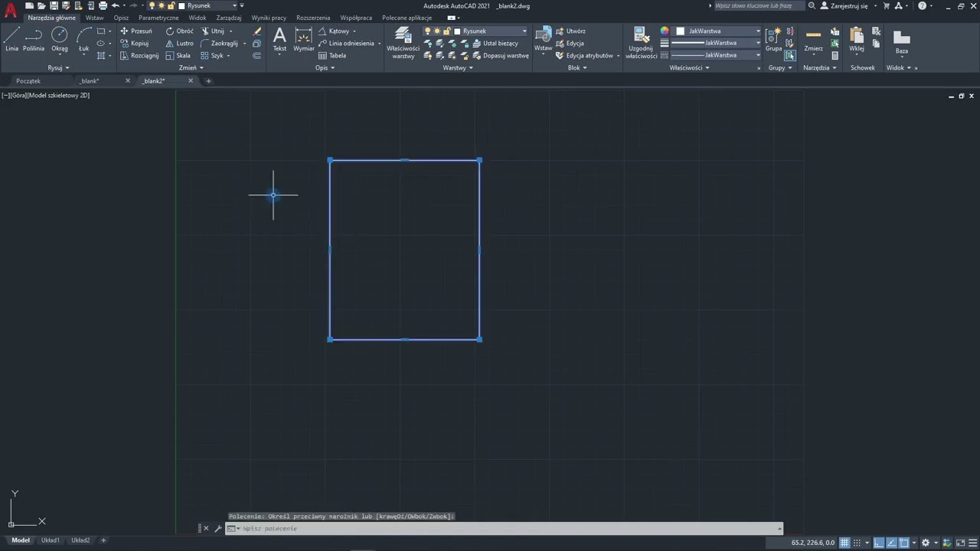Add a new drawing tab with plus button

(208, 80)
